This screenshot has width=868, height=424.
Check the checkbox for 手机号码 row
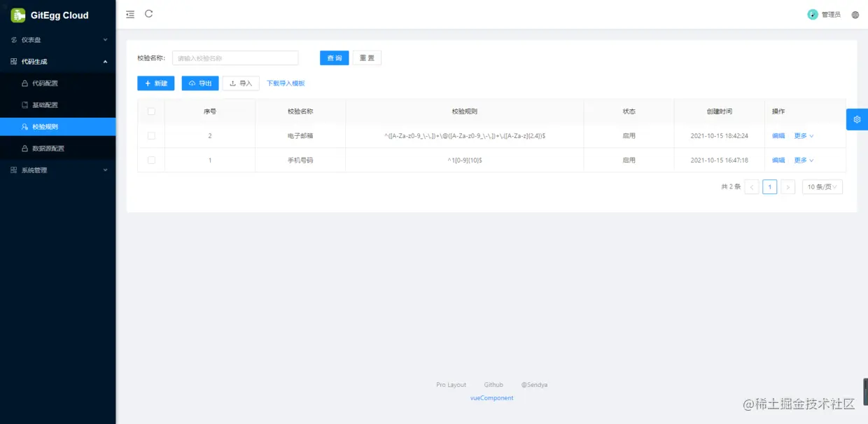coord(151,160)
